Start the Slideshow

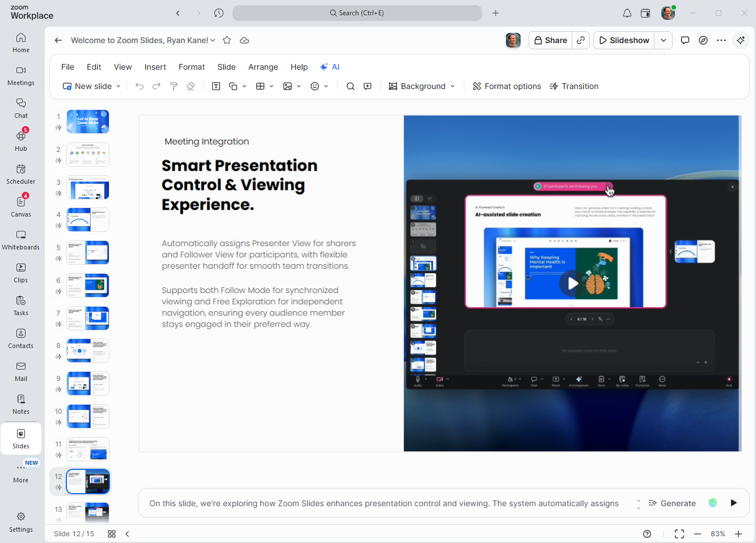tap(624, 40)
